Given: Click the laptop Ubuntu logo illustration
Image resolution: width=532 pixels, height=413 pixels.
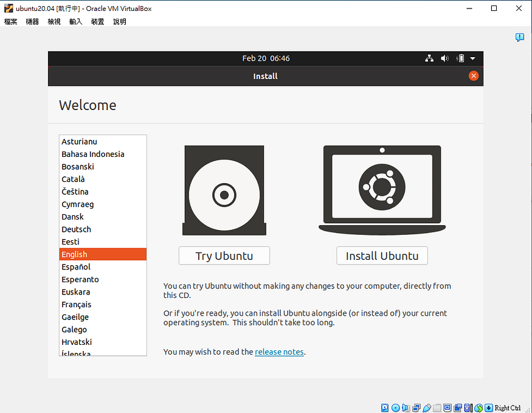Looking at the screenshot, I should (x=382, y=190).
